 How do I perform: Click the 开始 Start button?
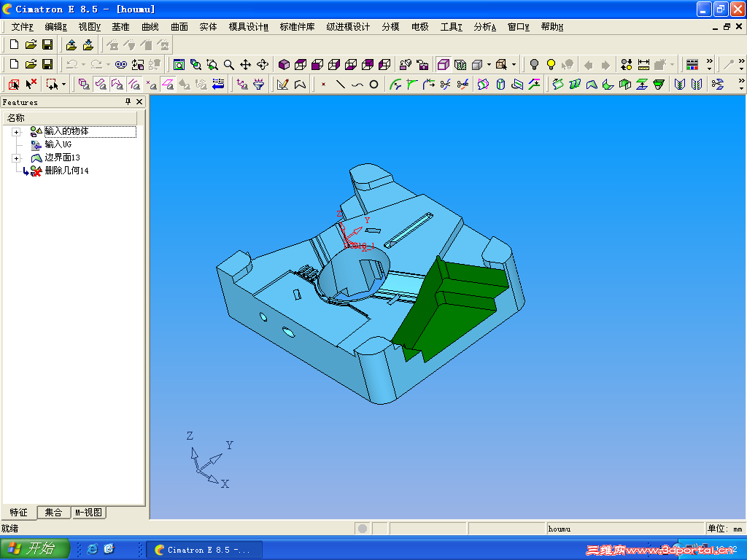pyautogui.click(x=34, y=548)
